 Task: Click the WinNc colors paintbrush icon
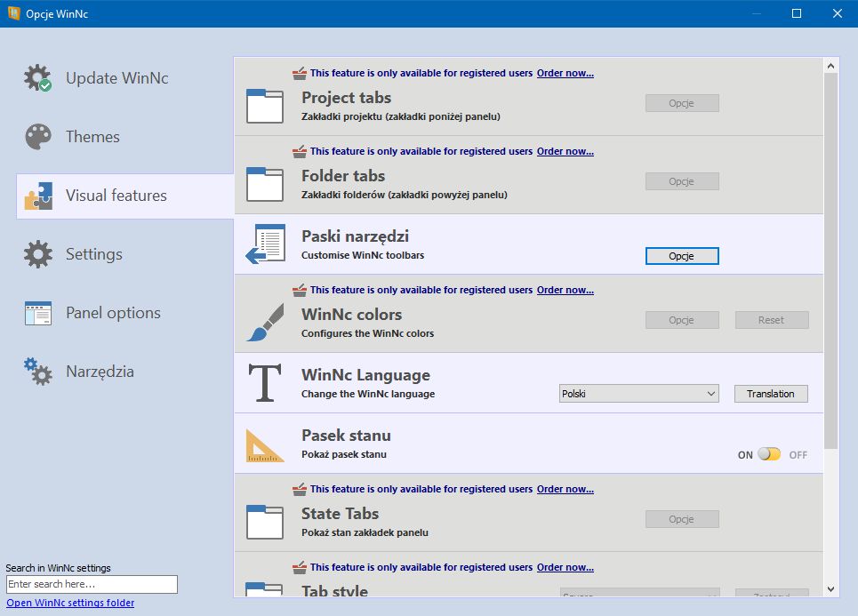tap(265, 323)
